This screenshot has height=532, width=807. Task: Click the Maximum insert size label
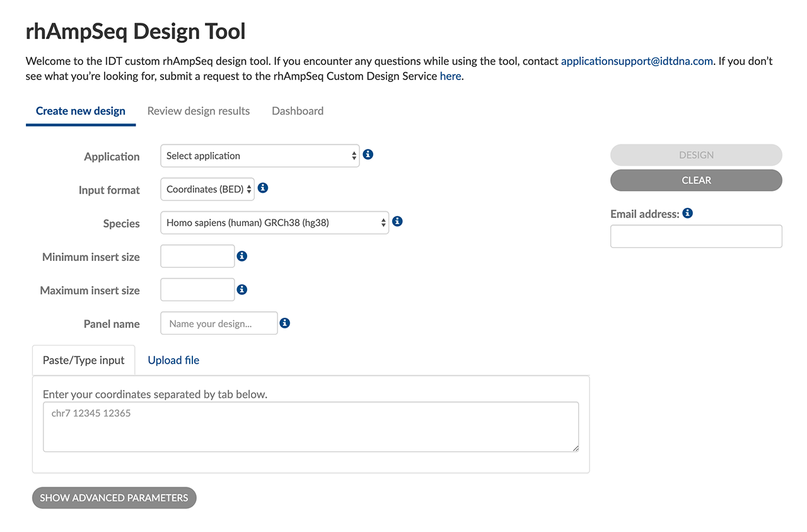coord(90,291)
